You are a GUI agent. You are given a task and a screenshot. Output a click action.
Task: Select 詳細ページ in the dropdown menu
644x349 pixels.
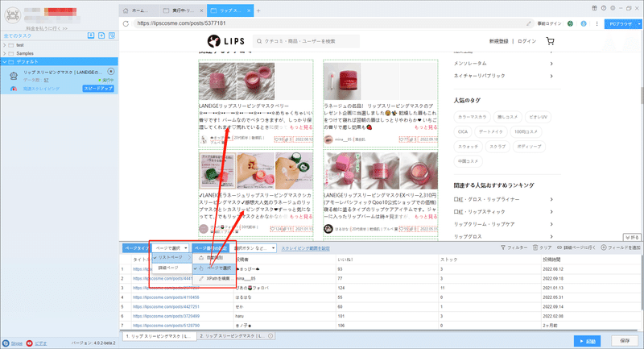[x=171, y=268]
